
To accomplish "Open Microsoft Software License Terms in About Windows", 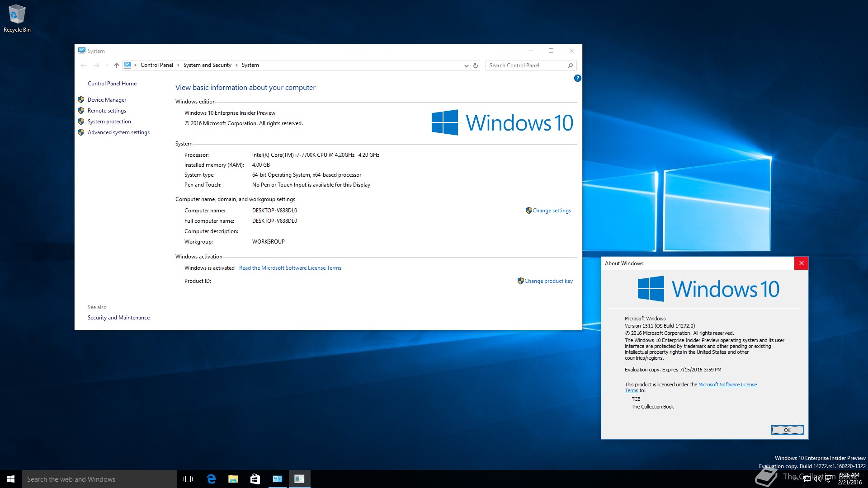I will click(727, 385).
